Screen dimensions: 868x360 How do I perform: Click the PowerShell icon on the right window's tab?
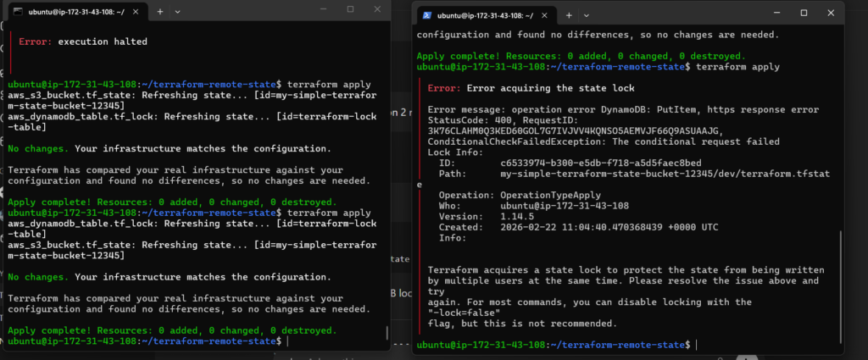(x=426, y=15)
